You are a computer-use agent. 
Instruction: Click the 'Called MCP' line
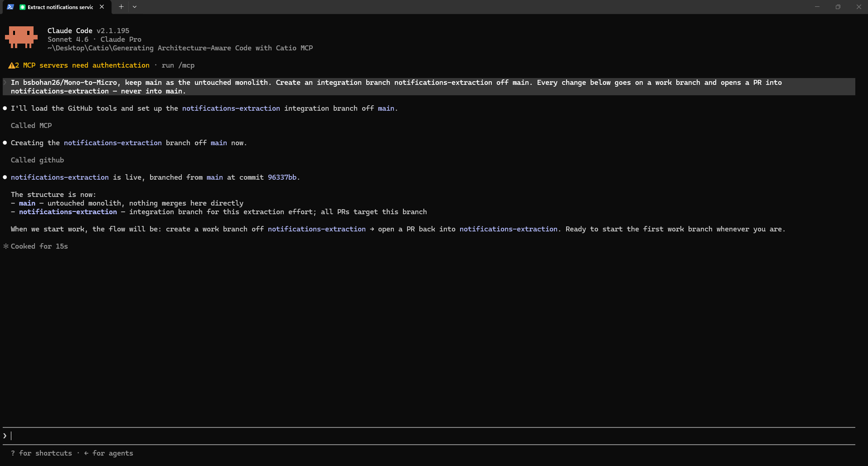tap(31, 126)
